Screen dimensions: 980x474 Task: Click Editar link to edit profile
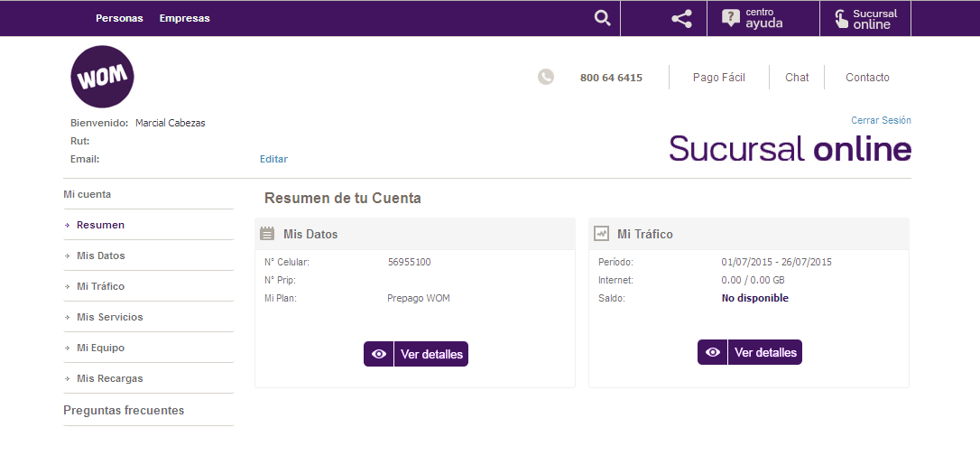coord(273,159)
